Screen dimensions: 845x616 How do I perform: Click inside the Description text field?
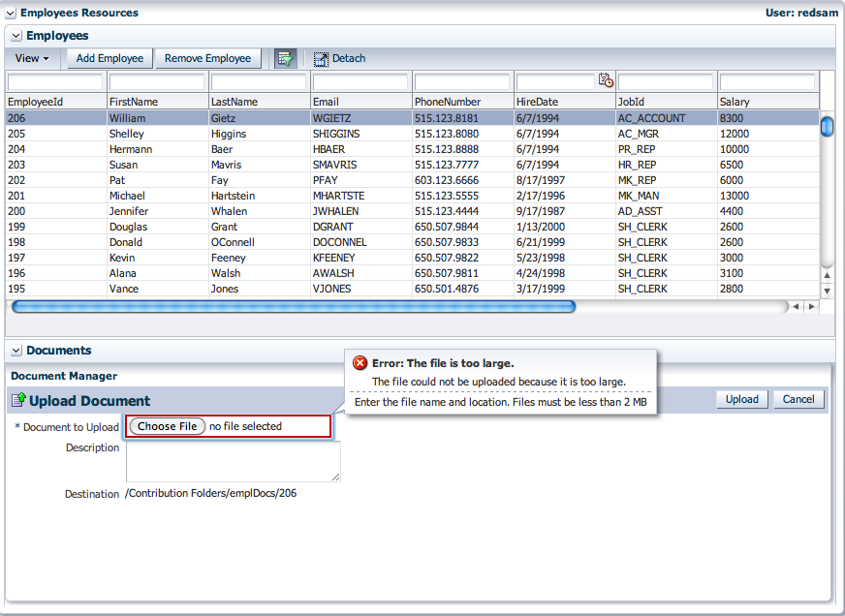point(233,460)
